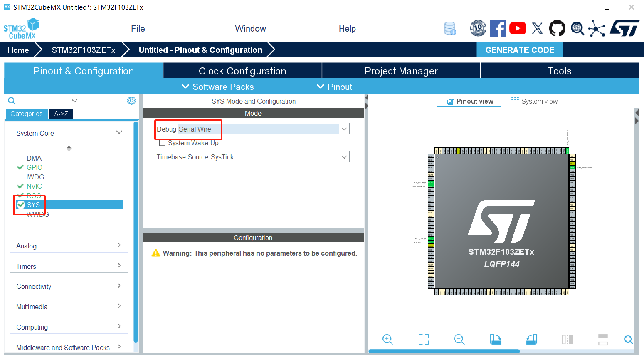Go to Home breadcrumb

[x=18, y=50]
